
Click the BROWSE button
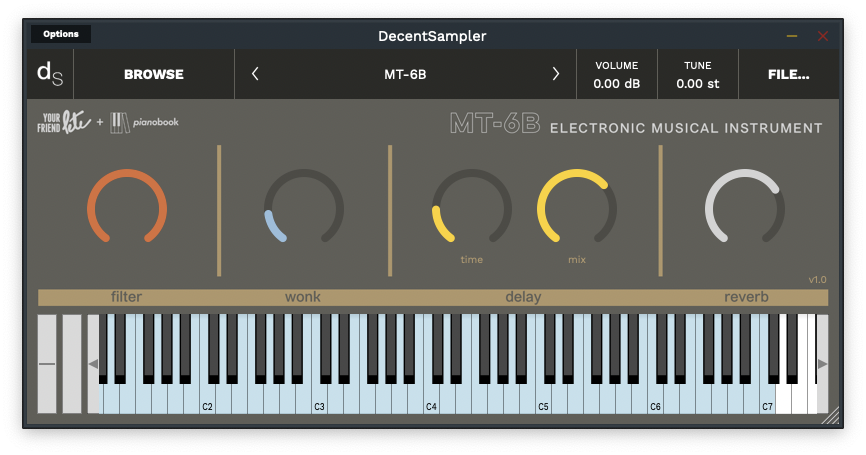[x=154, y=74]
